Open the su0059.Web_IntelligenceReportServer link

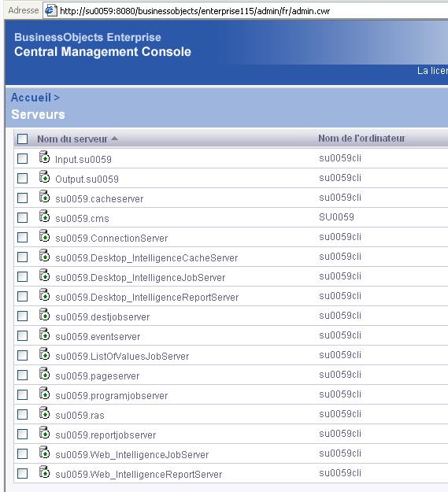click(x=139, y=474)
